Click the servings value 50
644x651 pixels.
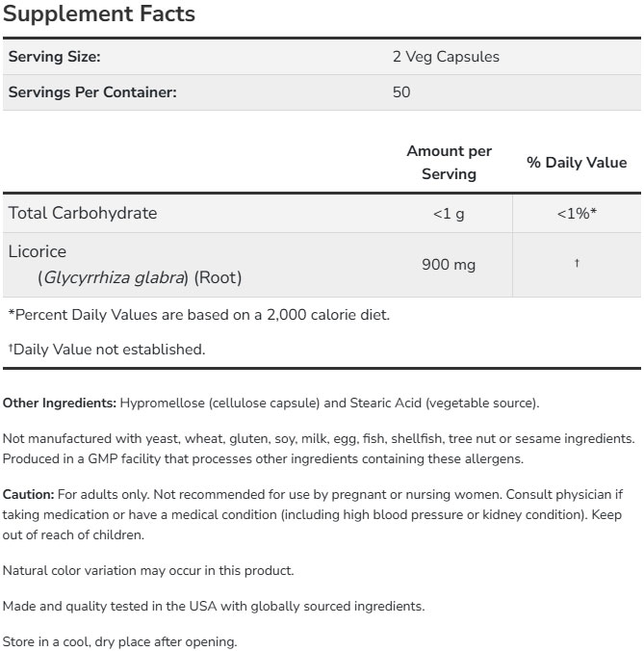[401, 93]
